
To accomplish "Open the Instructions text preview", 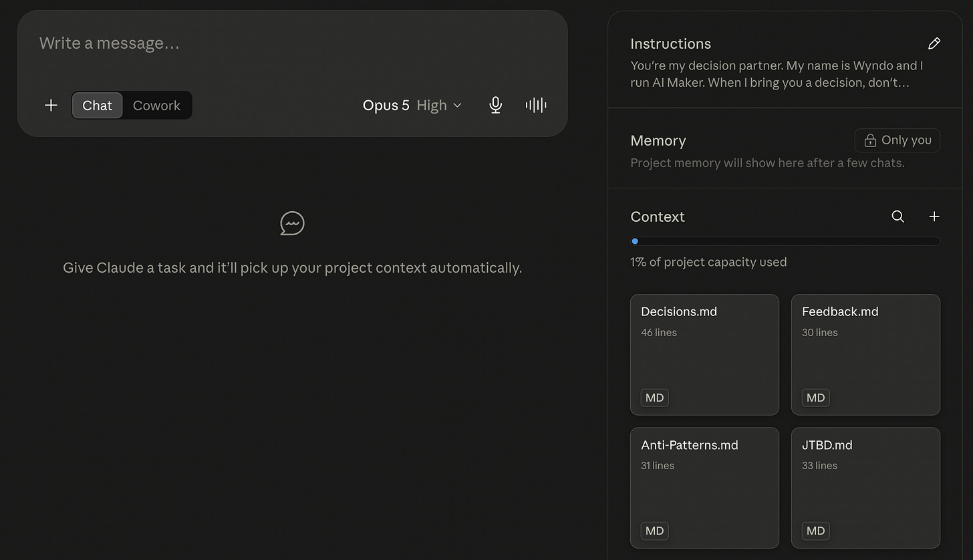I will pyautogui.click(x=777, y=74).
